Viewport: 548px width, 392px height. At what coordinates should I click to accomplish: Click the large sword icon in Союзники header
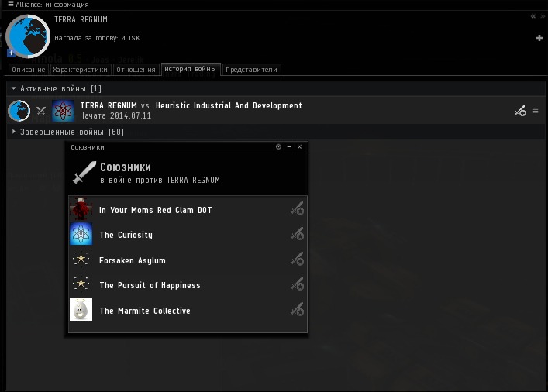coord(84,173)
